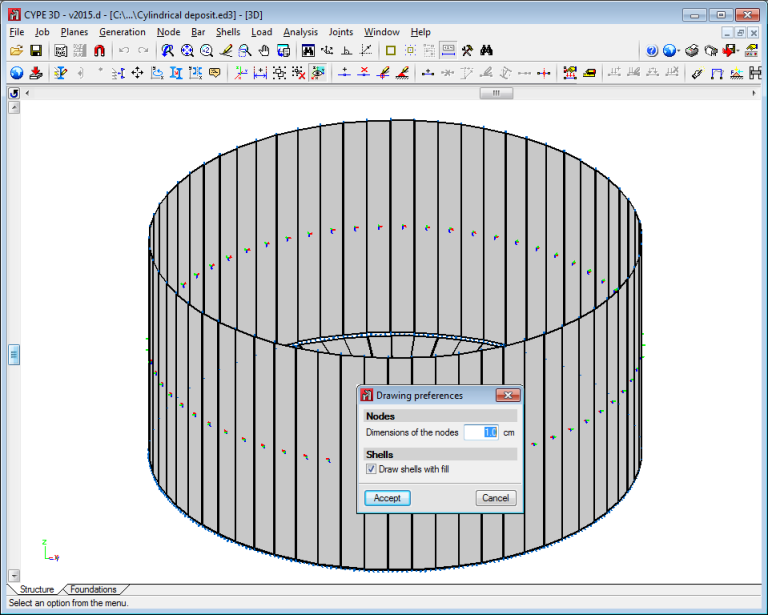This screenshot has width=768, height=615.
Task: Open the Generation menu
Action: (122, 32)
